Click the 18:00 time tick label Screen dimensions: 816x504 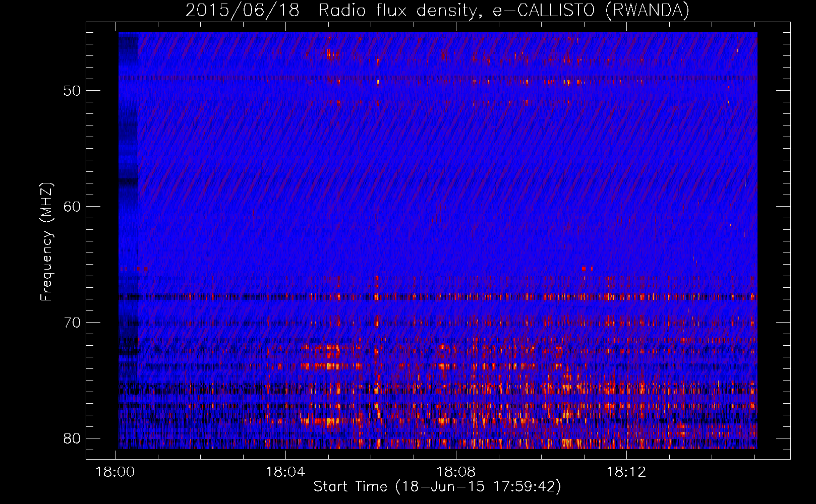[115, 472]
